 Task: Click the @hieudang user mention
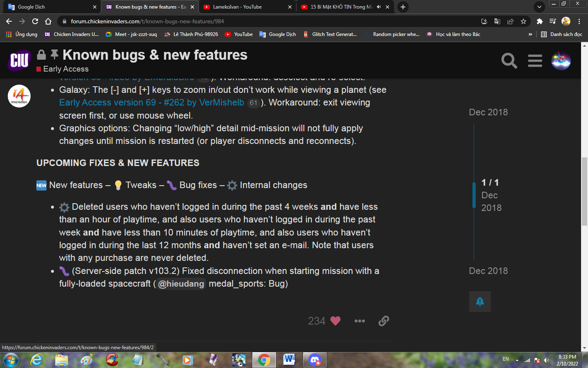(x=181, y=284)
